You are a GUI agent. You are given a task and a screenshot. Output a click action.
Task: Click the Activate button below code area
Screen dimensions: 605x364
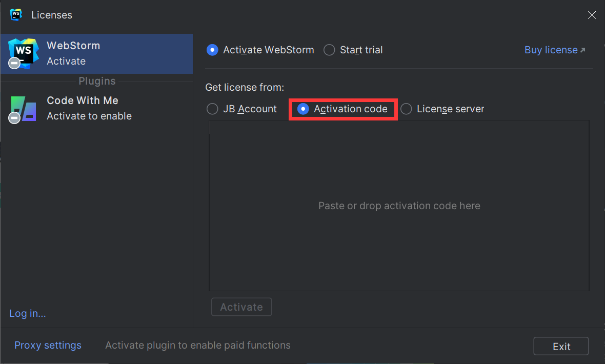[x=241, y=307]
